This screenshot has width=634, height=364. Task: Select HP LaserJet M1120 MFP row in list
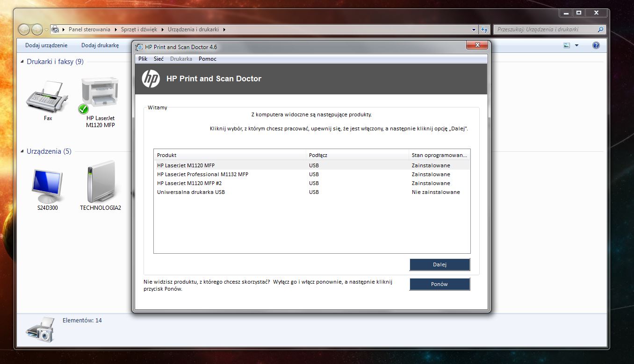[312, 165]
